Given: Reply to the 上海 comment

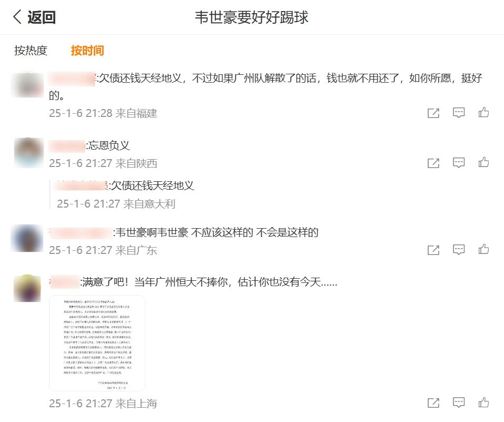Looking at the screenshot, I should pyautogui.click(x=459, y=403).
